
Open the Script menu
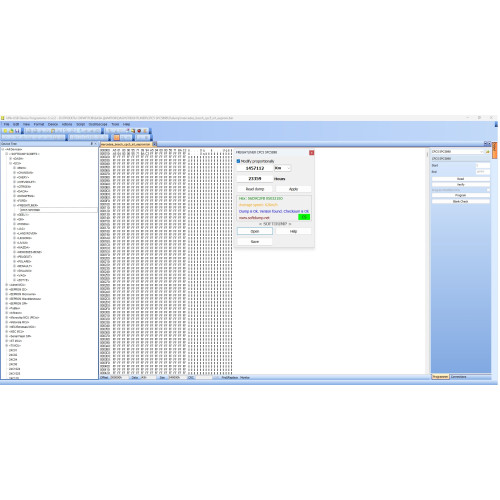(x=81, y=124)
